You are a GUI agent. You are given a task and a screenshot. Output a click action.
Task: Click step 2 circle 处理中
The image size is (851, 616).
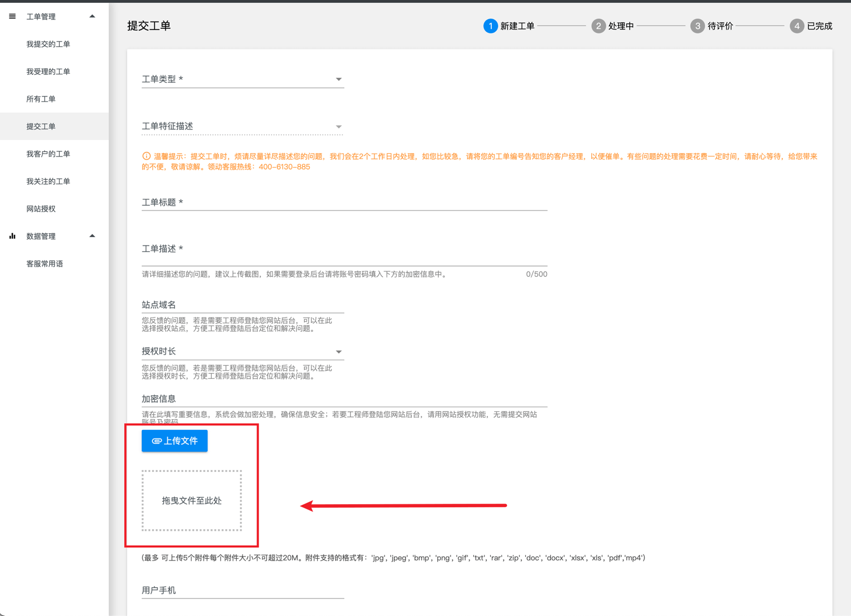(598, 26)
